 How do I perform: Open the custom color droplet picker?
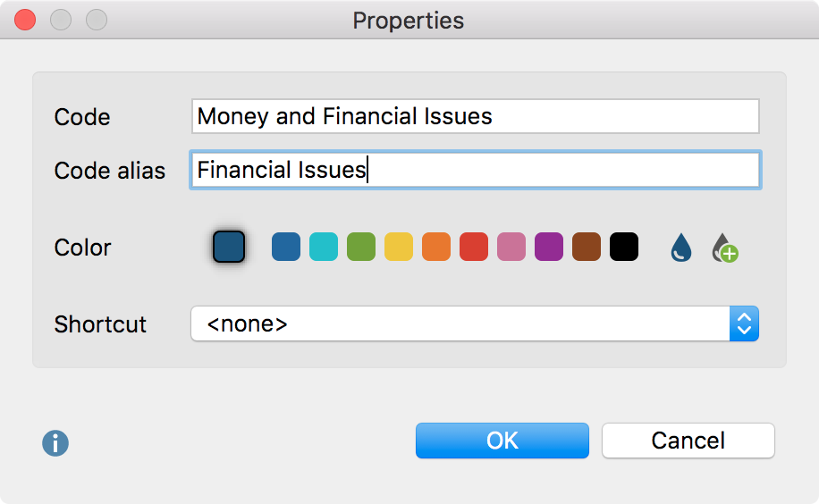681,248
